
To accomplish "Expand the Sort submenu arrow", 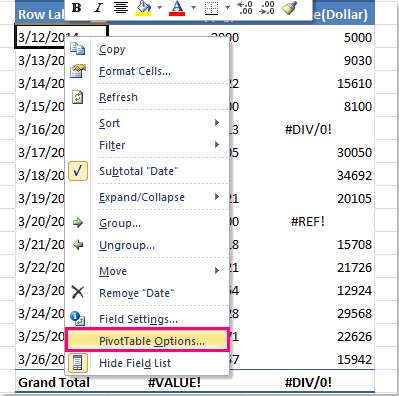I will pyautogui.click(x=217, y=123).
